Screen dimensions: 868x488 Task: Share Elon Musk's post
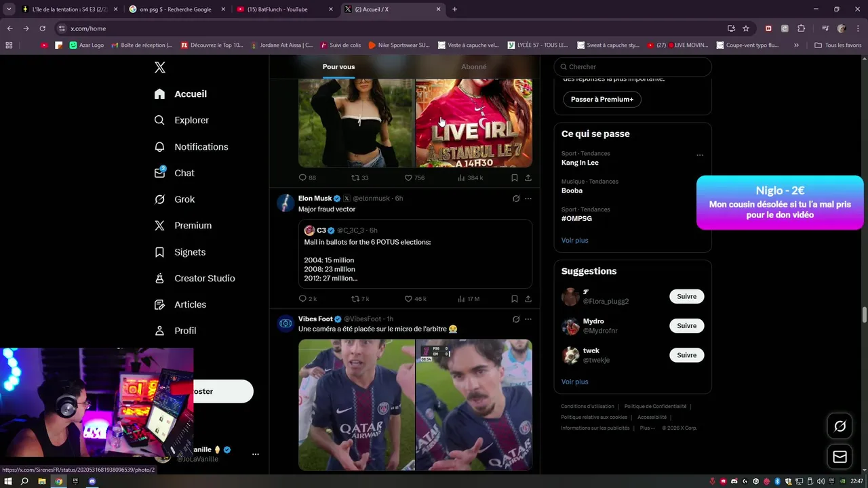coord(528,299)
